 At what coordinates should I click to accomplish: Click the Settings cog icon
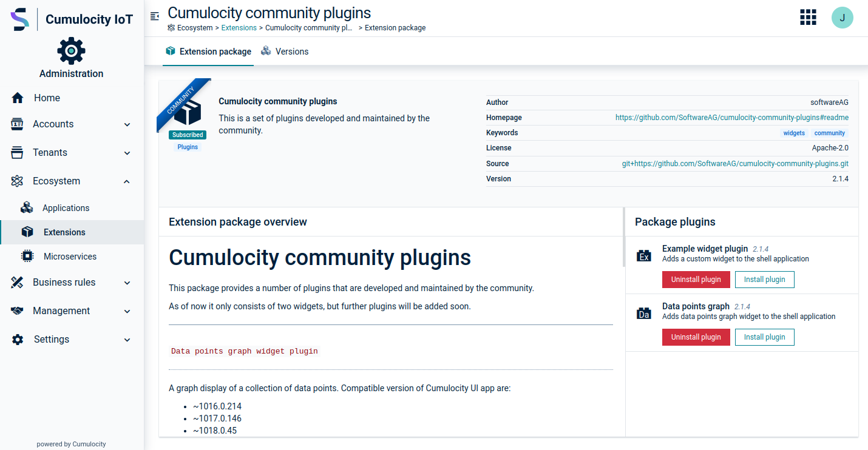[x=18, y=339]
